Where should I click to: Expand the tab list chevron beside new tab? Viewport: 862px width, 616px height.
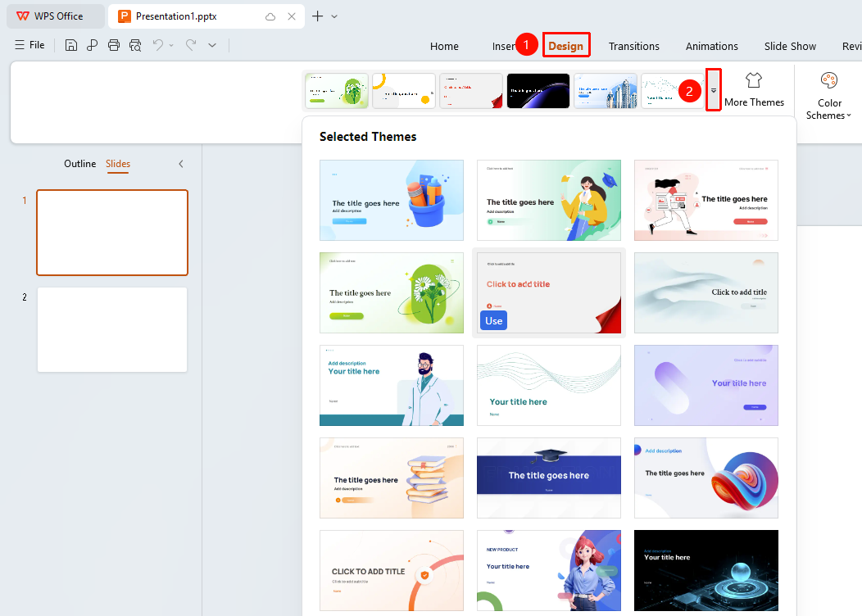pos(334,16)
